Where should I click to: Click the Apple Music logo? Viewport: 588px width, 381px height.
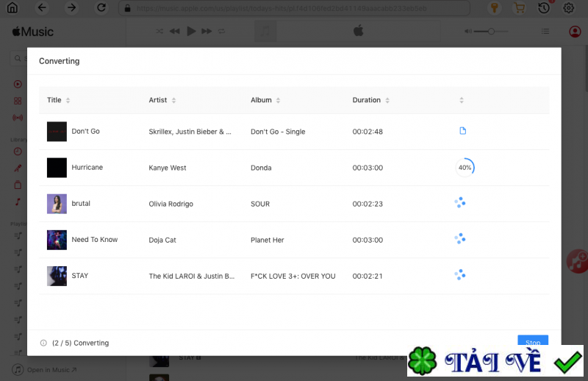coord(33,32)
